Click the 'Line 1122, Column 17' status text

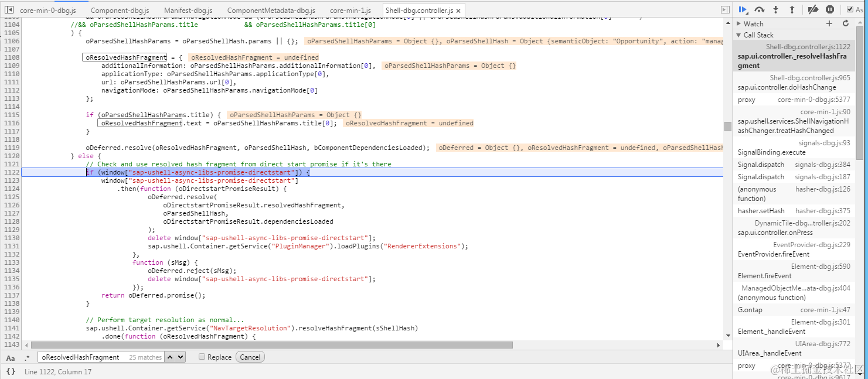(58, 371)
